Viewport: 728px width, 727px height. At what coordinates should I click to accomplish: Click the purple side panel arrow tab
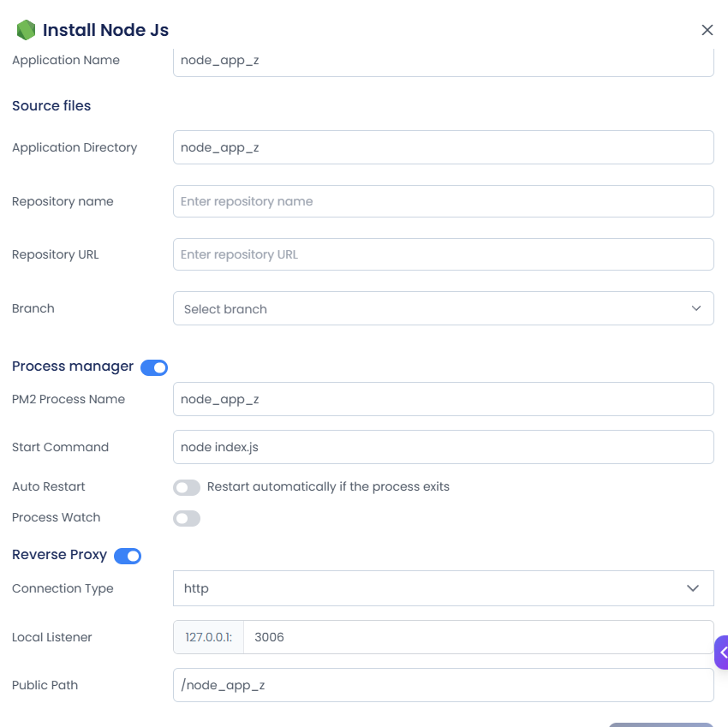tap(721, 653)
